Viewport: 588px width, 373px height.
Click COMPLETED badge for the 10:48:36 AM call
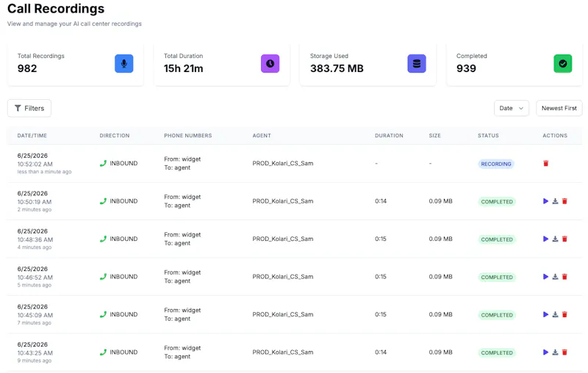497,239
